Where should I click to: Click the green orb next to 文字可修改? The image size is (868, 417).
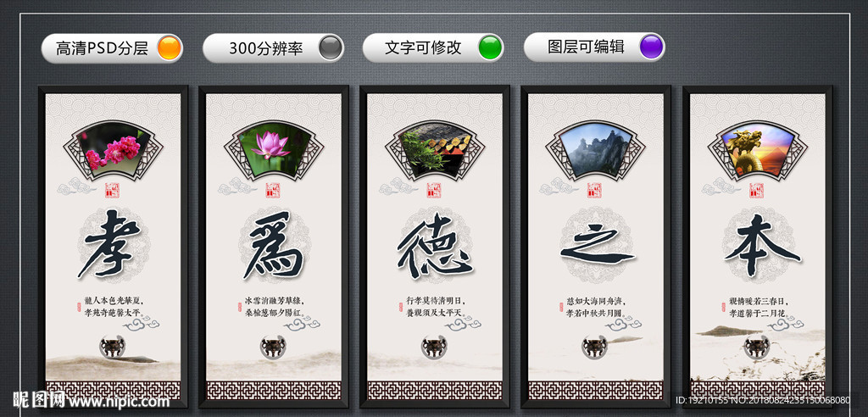pos(491,47)
